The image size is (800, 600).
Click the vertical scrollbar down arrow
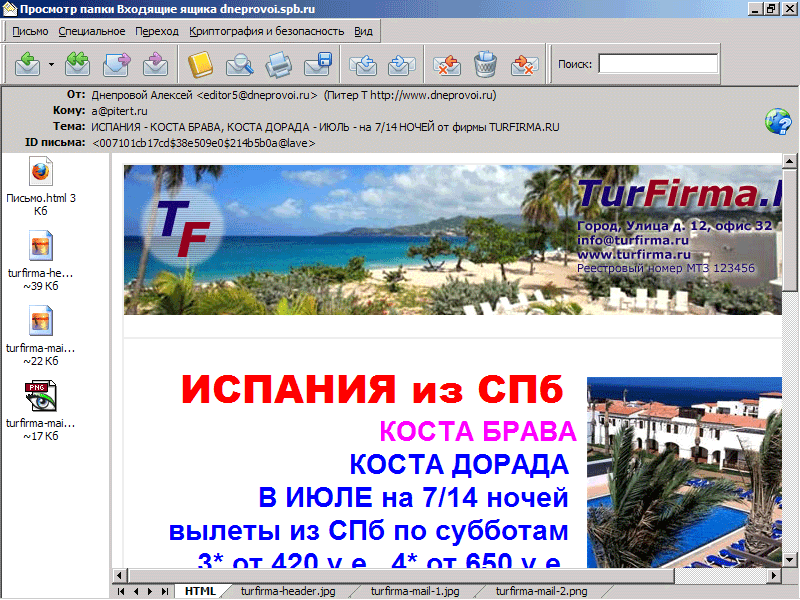790,559
